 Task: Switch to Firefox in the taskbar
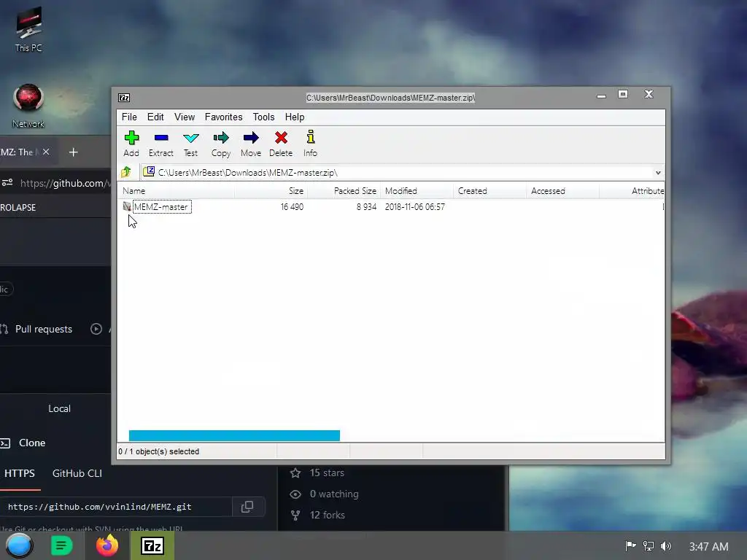[107, 545]
